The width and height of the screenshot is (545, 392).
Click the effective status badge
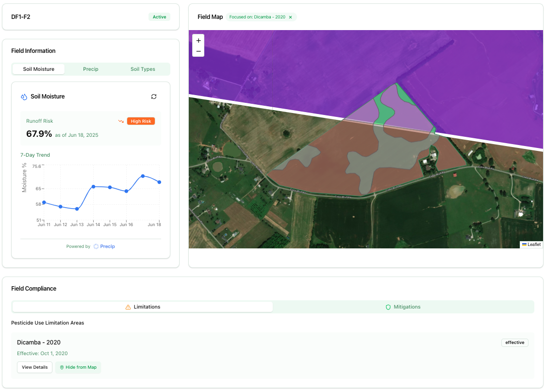[x=514, y=343]
